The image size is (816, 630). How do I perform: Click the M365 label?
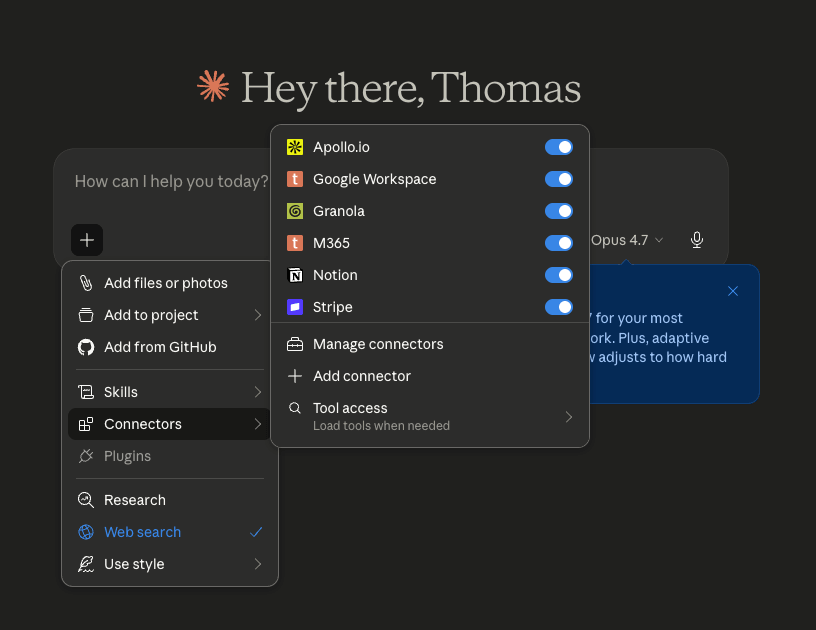click(x=332, y=243)
